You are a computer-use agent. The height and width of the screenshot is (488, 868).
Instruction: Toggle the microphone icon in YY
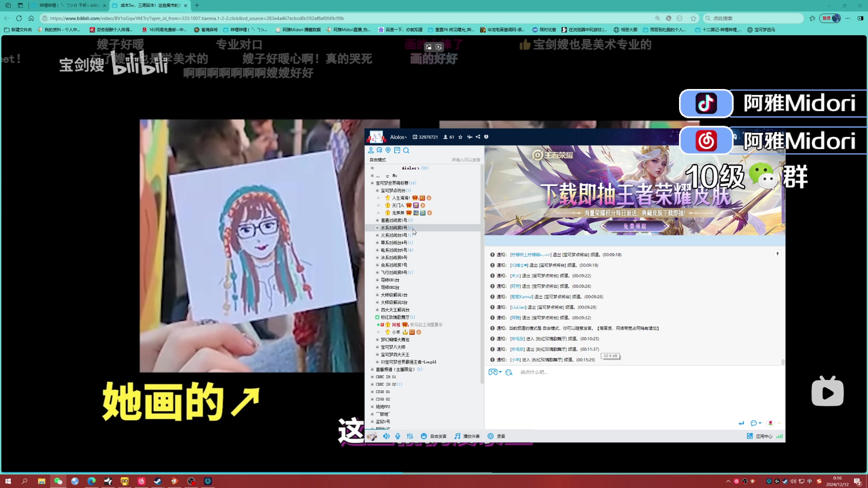click(x=398, y=436)
